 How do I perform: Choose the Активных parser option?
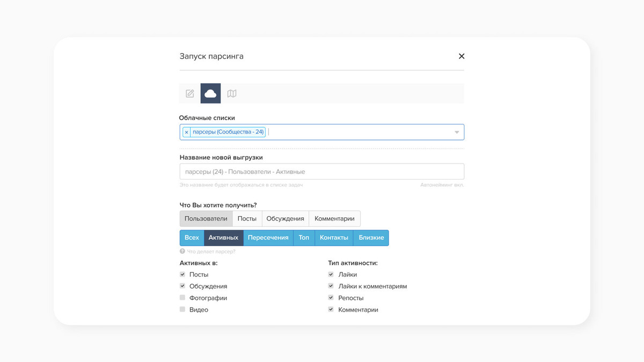coord(223,238)
